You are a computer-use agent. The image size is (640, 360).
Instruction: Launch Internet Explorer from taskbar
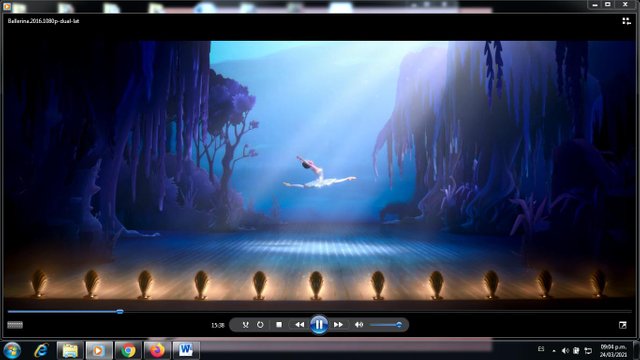click(x=41, y=350)
